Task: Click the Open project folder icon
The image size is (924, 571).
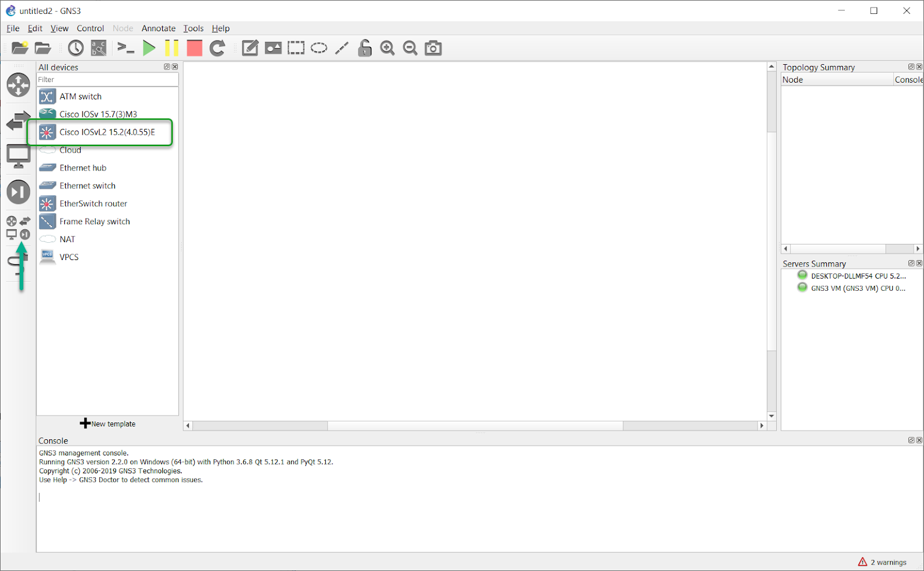Action: click(x=43, y=48)
